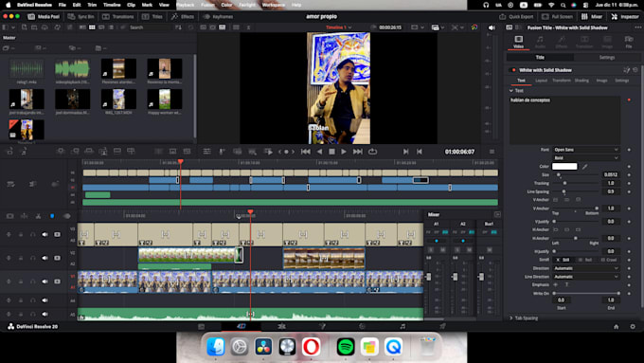This screenshot has width=644, height=363.
Task: Pick color with eyedropper icon
Action: tap(585, 167)
